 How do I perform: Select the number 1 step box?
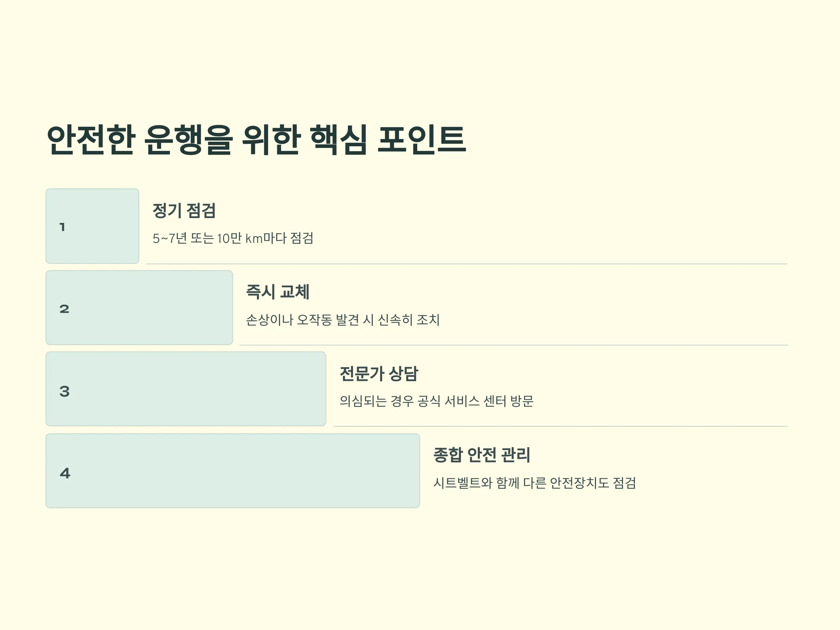pos(92,226)
